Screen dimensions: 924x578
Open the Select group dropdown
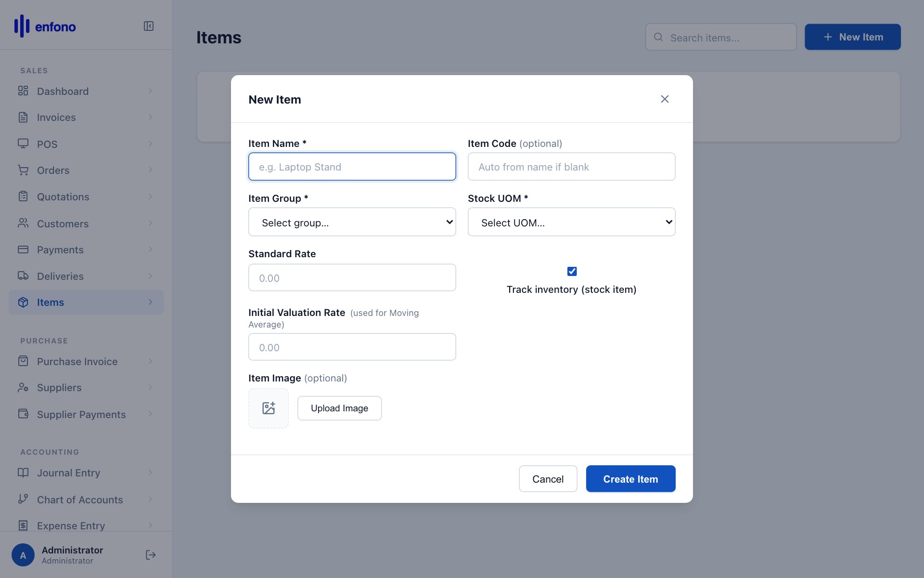[352, 222]
